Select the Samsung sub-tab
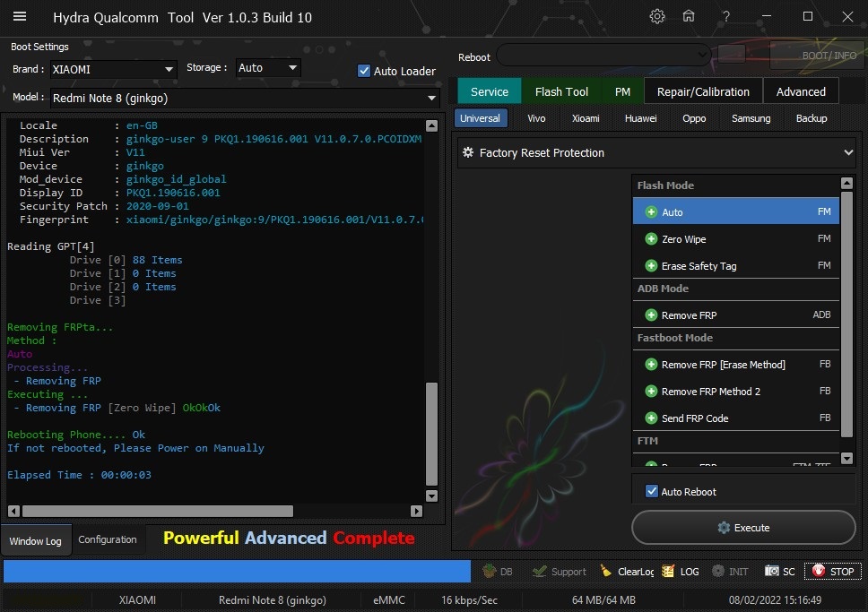Image resolution: width=868 pixels, height=612 pixels. click(x=751, y=118)
